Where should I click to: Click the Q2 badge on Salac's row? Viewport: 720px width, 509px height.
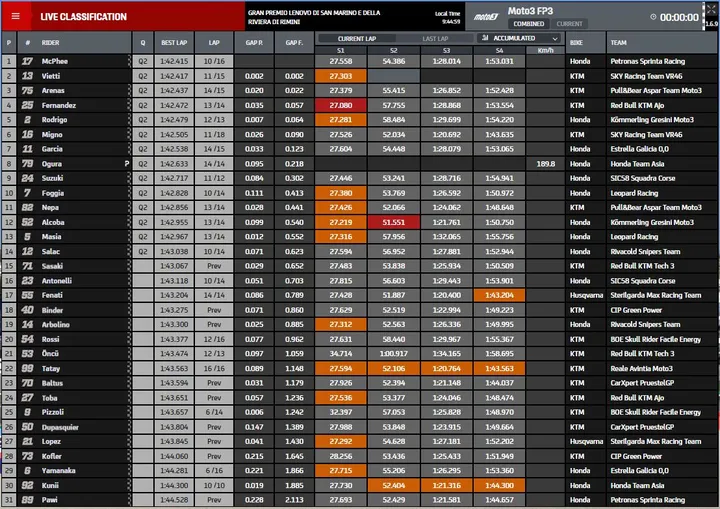pos(143,251)
